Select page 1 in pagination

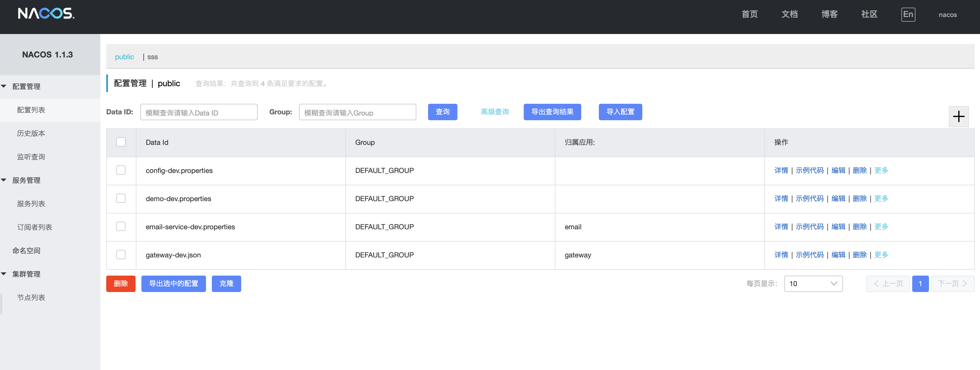point(920,284)
